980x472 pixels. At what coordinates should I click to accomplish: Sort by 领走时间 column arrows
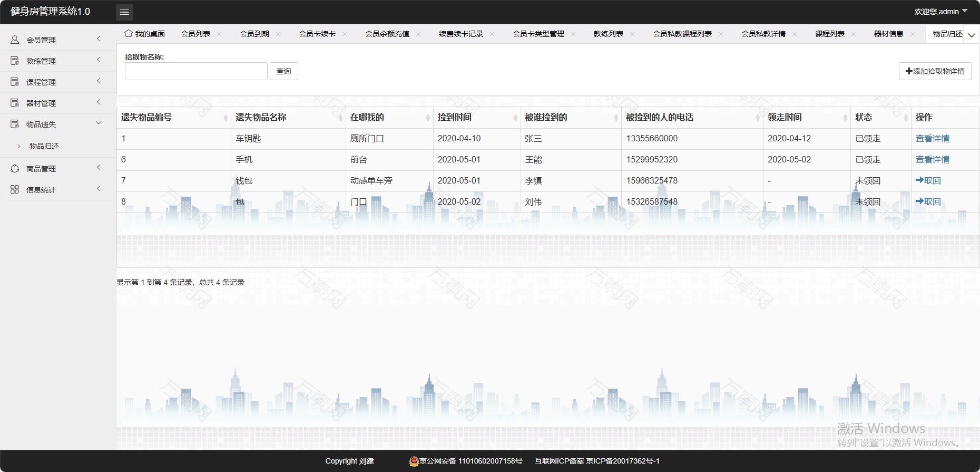845,118
